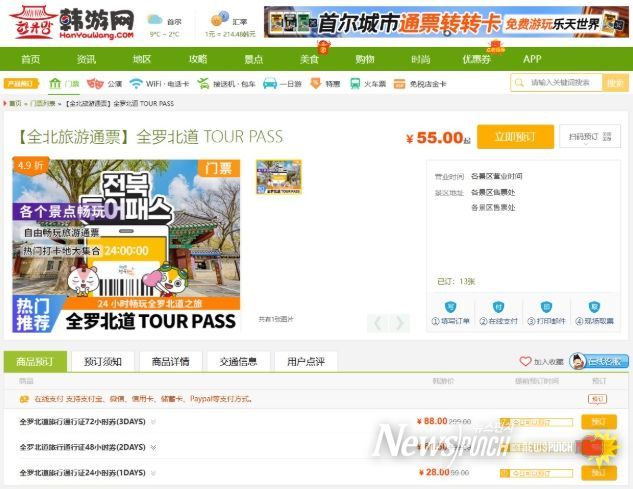
Task: Select the WiFi·电话卡 icon
Action: point(136,84)
